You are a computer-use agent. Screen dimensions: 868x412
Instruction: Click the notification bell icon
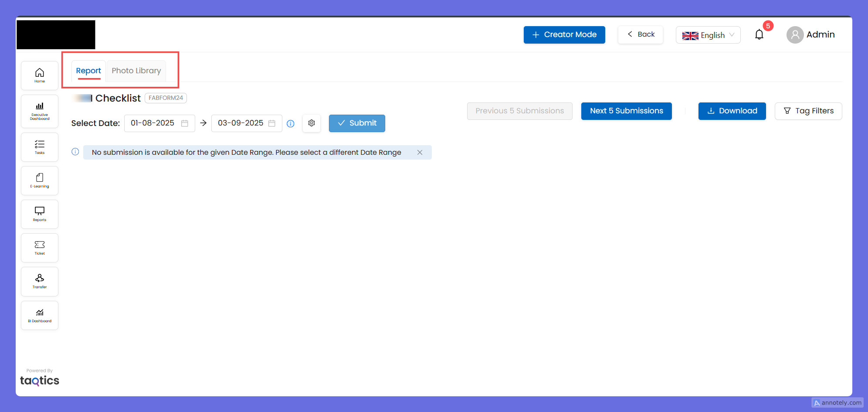[759, 34]
